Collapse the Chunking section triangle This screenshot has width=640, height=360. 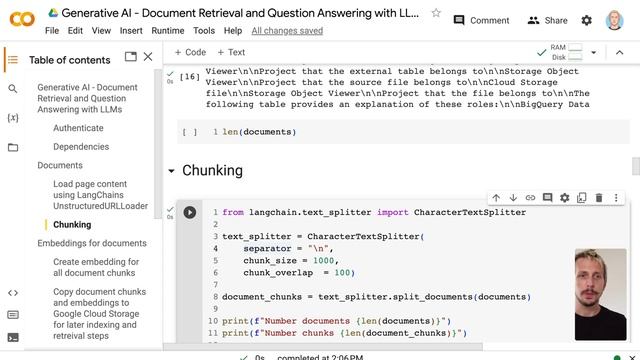[x=171, y=171]
